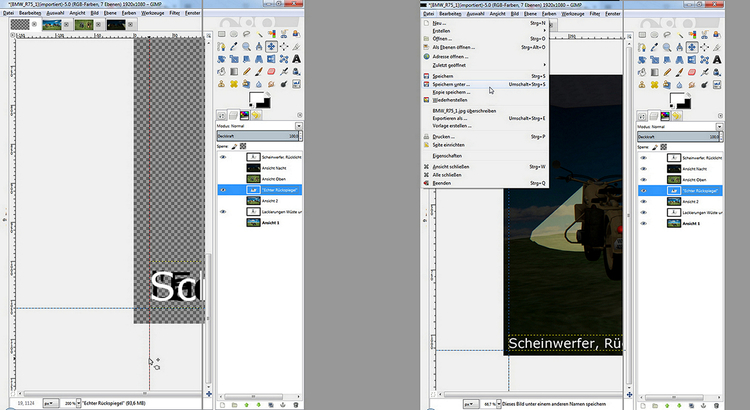This screenshot has height=410, width=750.
Task: Open Modus dropdown in right window layers panel
Action: tap(719, 127)
